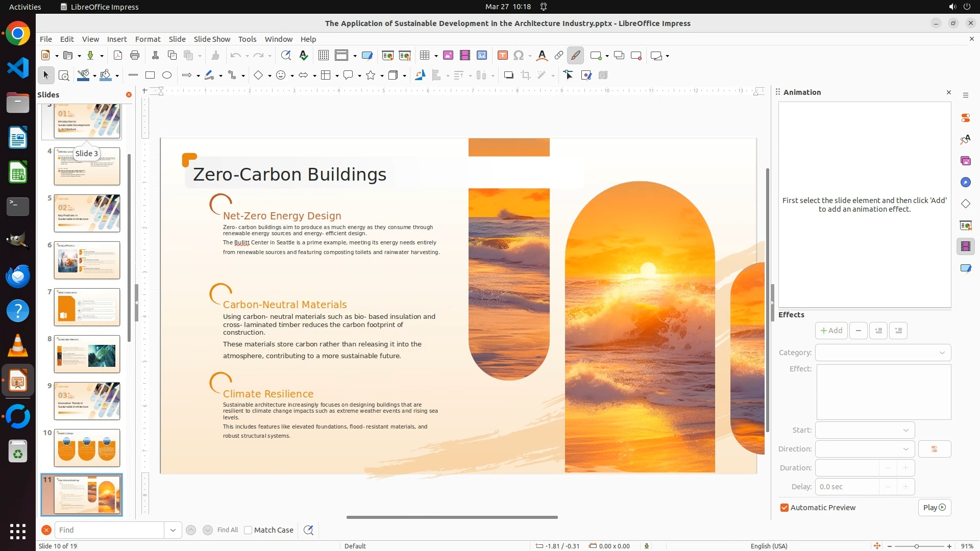980x551 pixels.
Task: Select the Rectangle shape tool
Action: (150, 76)
